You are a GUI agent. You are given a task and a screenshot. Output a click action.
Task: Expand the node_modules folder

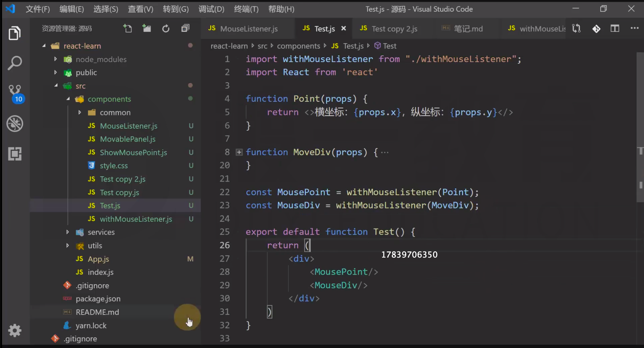101,59
